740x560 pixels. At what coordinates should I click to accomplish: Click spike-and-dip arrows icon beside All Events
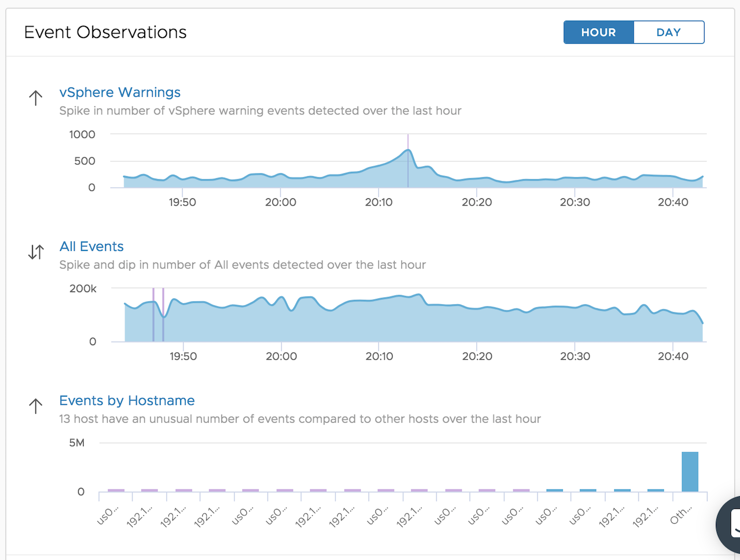[x=36, y=251]
